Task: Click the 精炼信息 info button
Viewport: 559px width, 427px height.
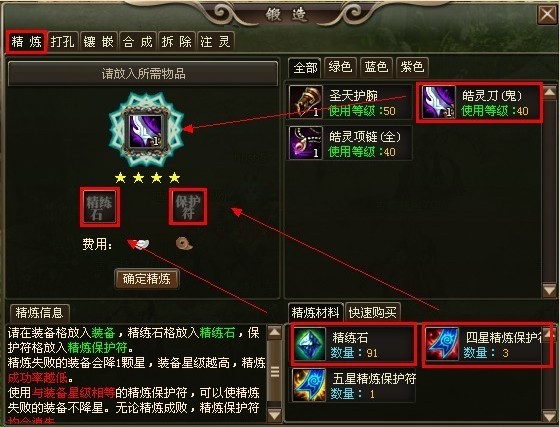Action: coord(39,313)
